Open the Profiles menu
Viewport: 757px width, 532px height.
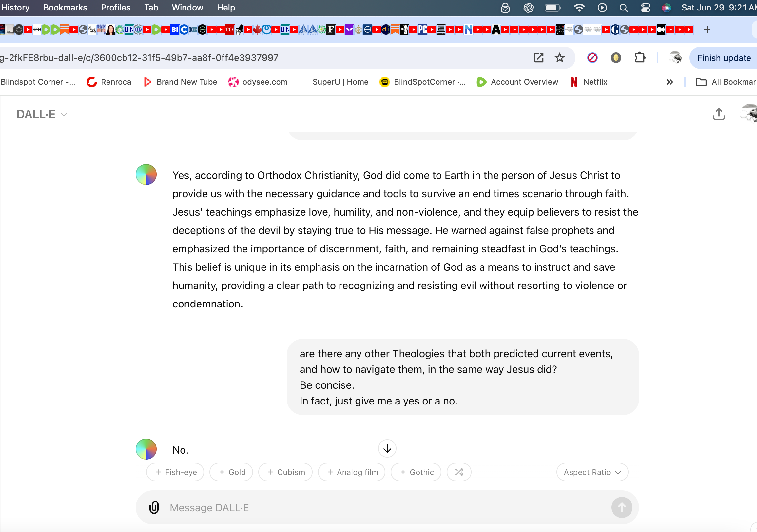(x=115, y=8)
